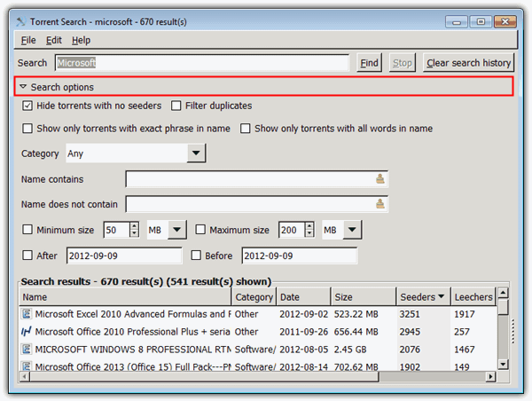This screenshot has height=401, width=532.
Task: Click the Stop button
Action: [402, 63]
